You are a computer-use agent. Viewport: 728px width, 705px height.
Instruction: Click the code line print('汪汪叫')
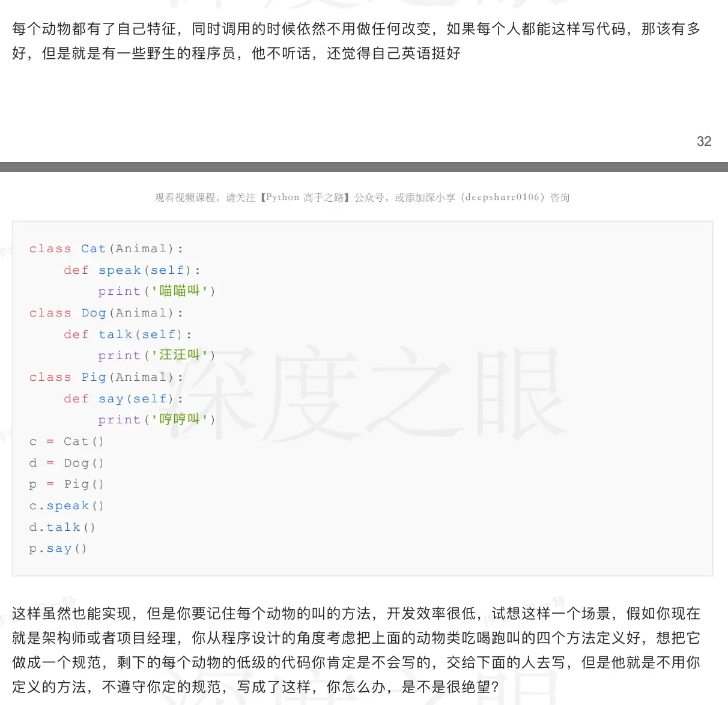(157, 356)
